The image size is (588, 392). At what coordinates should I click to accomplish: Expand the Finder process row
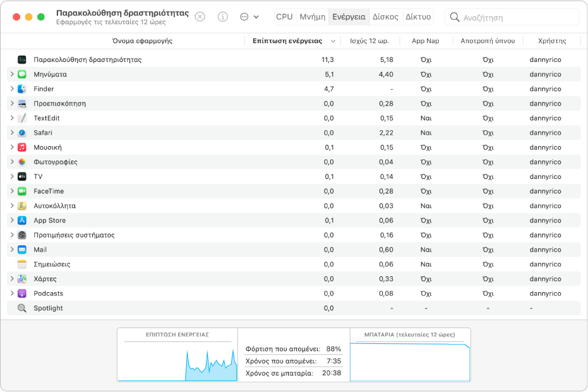(12, 89)
